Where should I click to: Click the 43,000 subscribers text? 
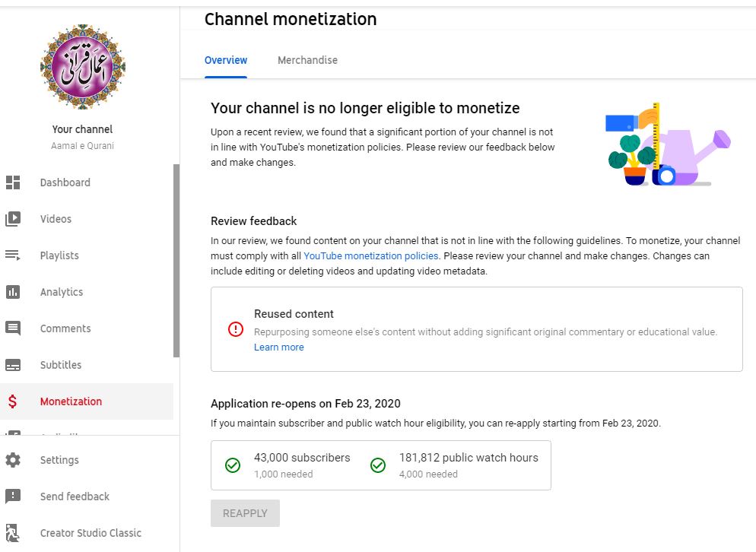[x=302, y=458]
